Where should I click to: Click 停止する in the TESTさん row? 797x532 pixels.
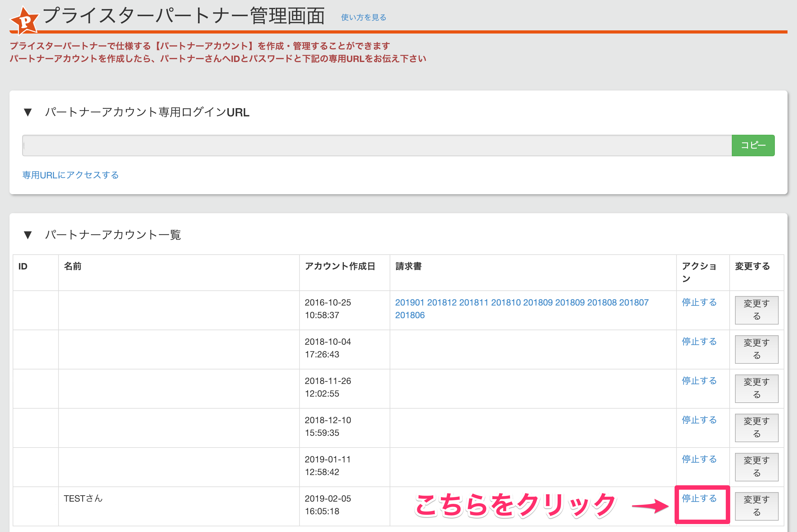(699, 498)
